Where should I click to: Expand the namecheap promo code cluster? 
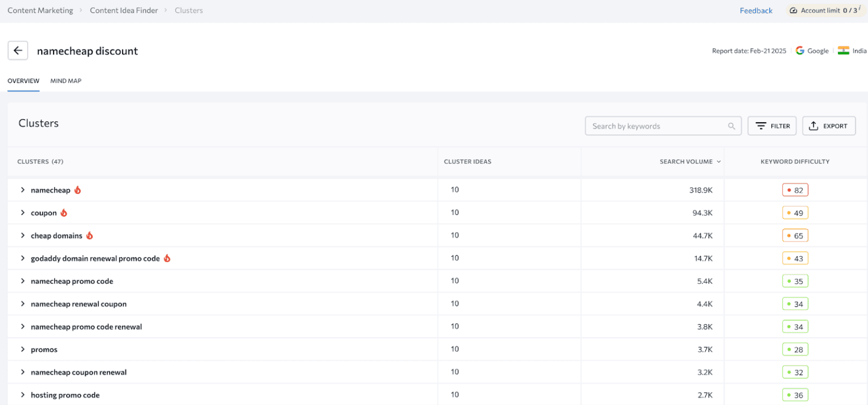pyautogui.click(x=23, y=281)
